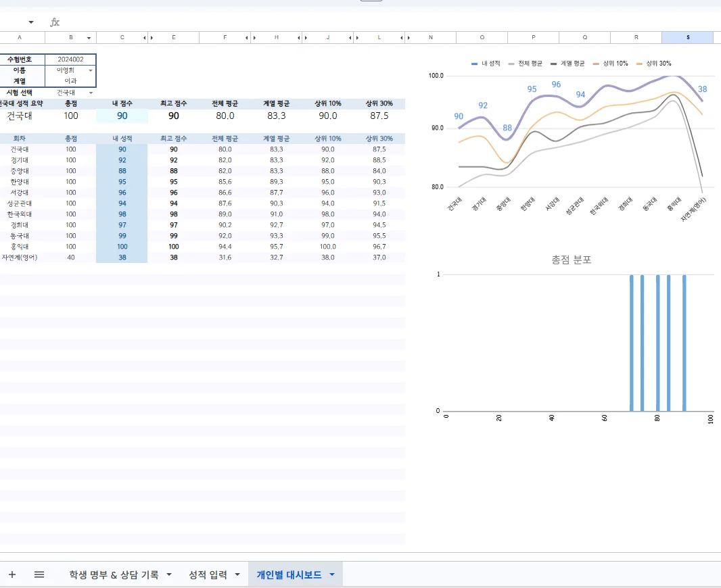
Task: Open 성적 입력 tab menu arrow
Action: point(237,574)
